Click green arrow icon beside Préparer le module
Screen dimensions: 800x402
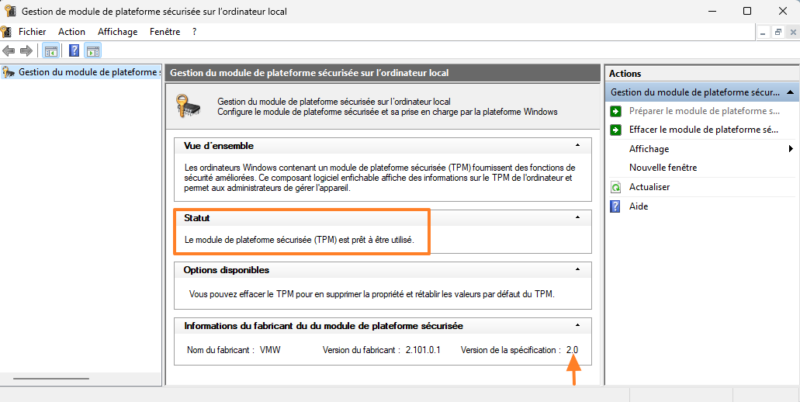point(616,111)
